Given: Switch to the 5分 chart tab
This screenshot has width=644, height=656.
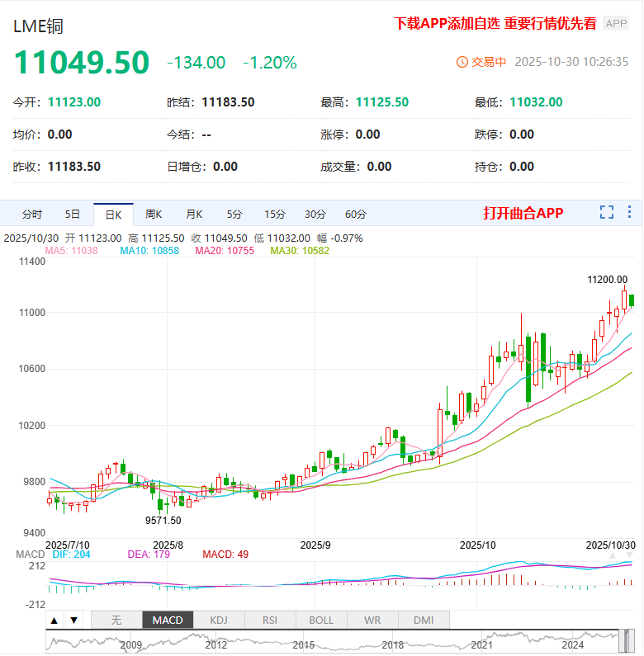Looking at the screenshot, I should (x=234, y=215).
